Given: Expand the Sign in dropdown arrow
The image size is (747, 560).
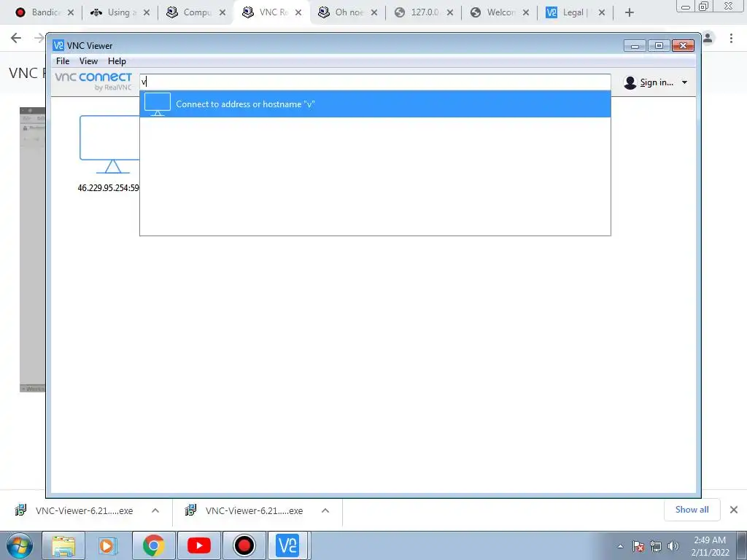Looking at the screenshot, I should tap(684, 82).
